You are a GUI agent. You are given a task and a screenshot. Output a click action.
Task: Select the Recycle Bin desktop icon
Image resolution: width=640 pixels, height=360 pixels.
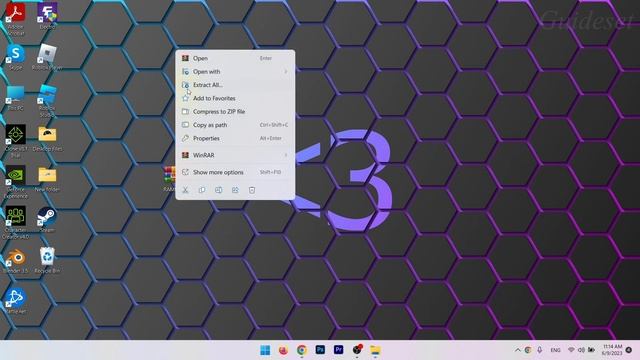47,260
